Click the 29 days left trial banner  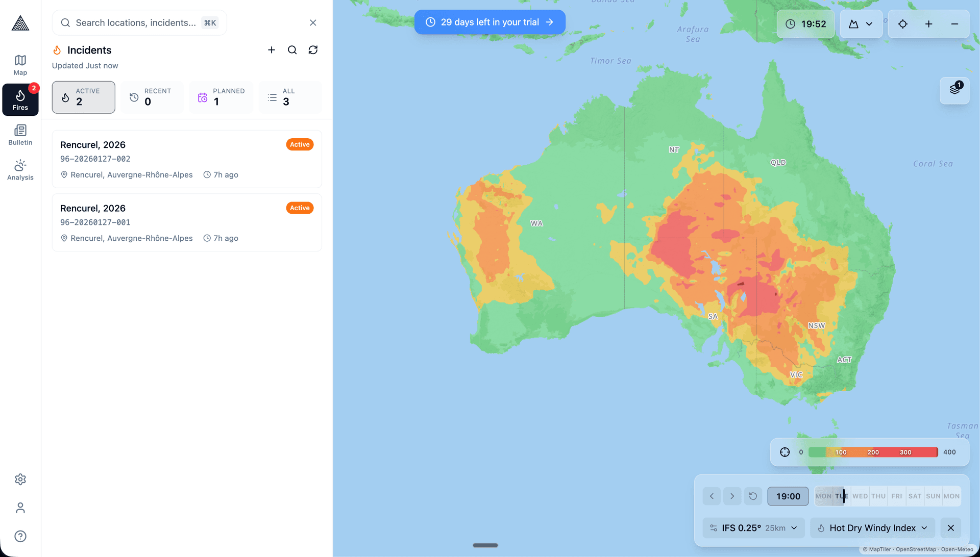point(489,22)
